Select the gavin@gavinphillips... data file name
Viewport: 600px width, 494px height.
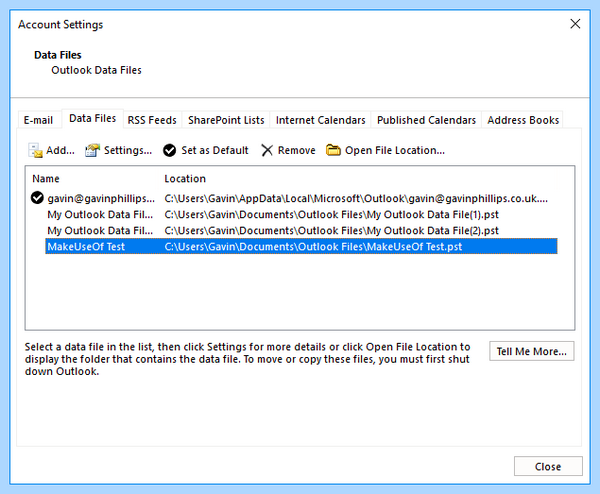click(101, 199)
